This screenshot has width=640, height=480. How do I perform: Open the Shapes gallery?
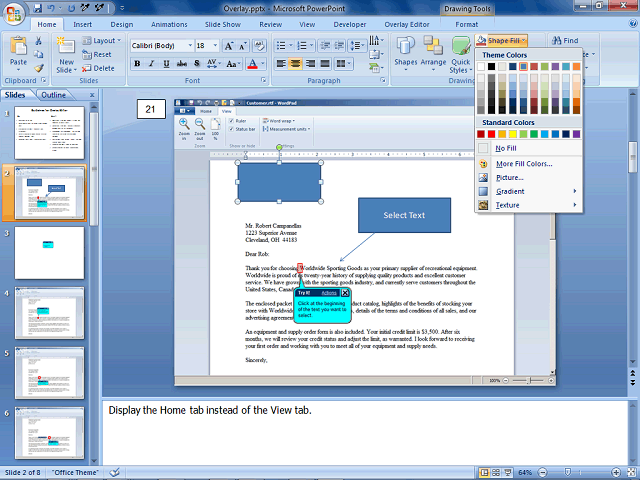(x=405, y=54)
